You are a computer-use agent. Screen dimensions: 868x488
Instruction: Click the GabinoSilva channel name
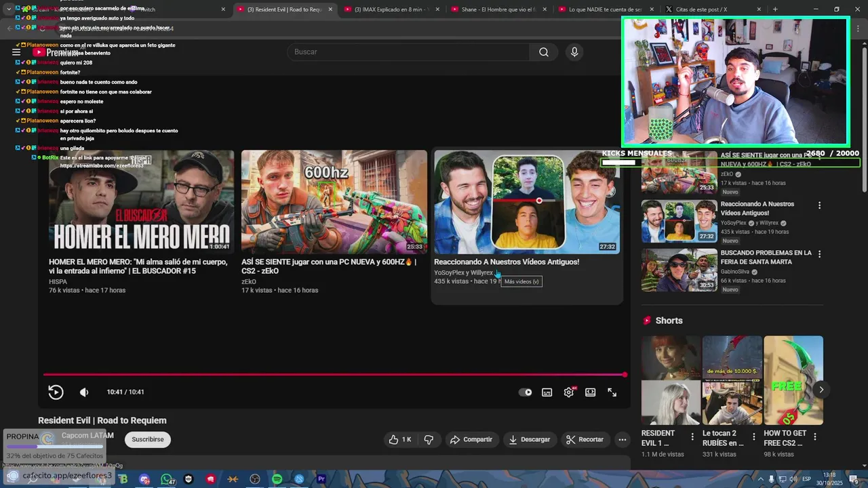coord(735,272)
